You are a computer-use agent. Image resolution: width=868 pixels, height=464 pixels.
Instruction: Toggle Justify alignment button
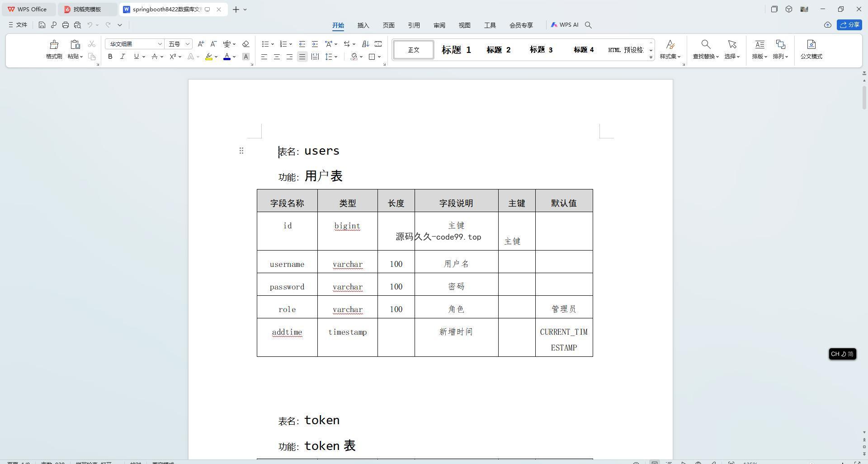tap(302, 57)
